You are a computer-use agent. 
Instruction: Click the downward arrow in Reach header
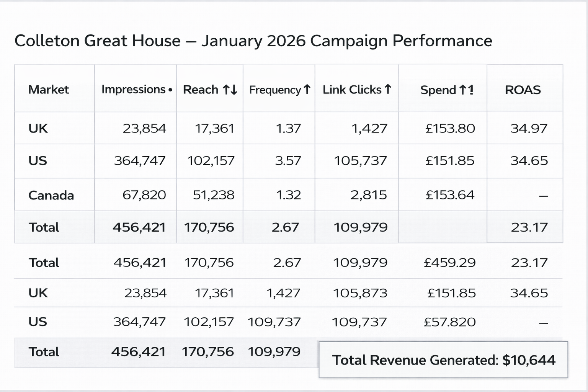[x=234, y=90]
